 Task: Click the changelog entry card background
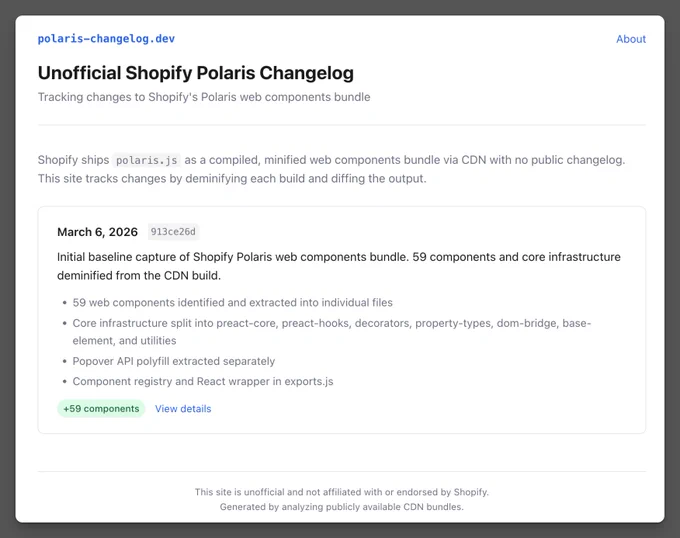tap(477, 408)
